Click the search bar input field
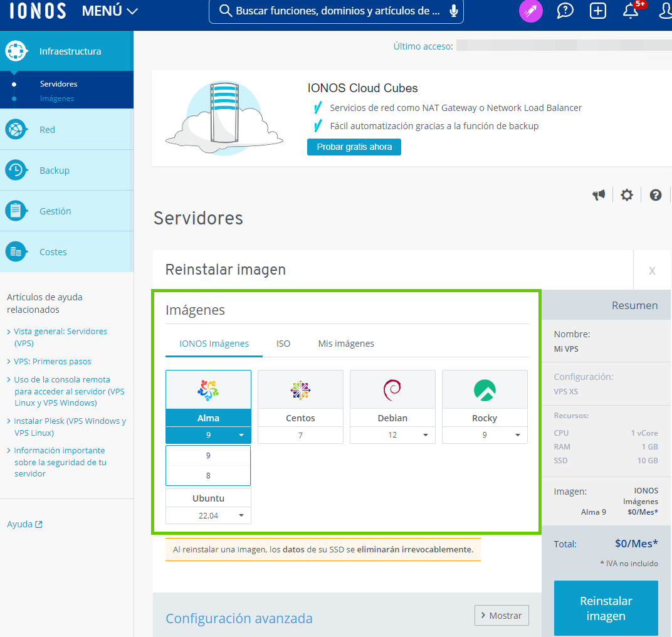The width and height of the screenshot is (672, 637). (x=336, y=11)
